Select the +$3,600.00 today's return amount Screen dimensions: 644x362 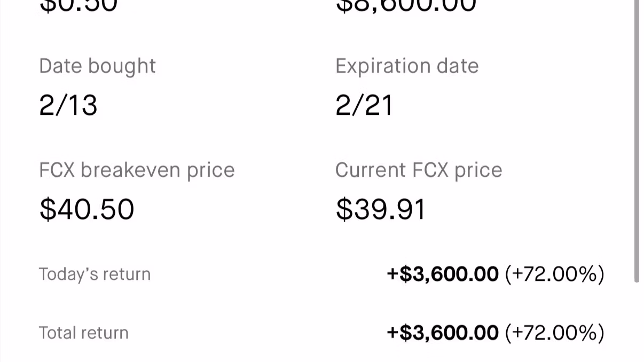(443, 274)
